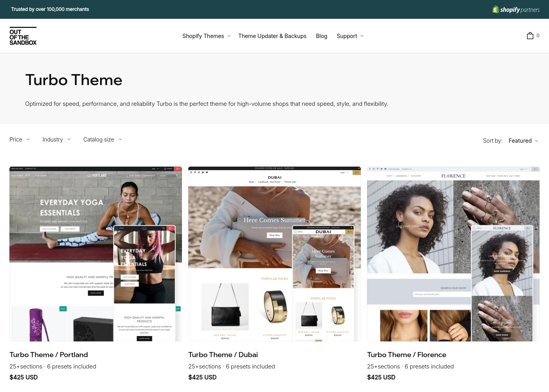Click the 'Trusted by over 100,000 merchants' banner
The image size is (549, 392).
50,9
